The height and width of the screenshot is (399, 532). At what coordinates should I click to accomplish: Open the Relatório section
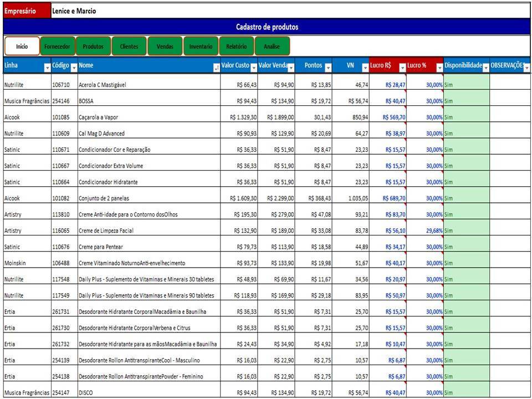237,47
